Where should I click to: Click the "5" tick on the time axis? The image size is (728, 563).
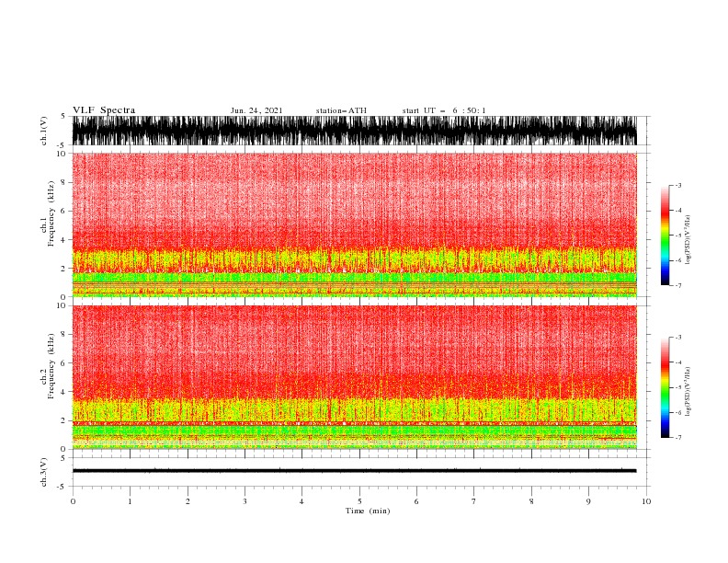pyautogui.click(x=359, y=501)
